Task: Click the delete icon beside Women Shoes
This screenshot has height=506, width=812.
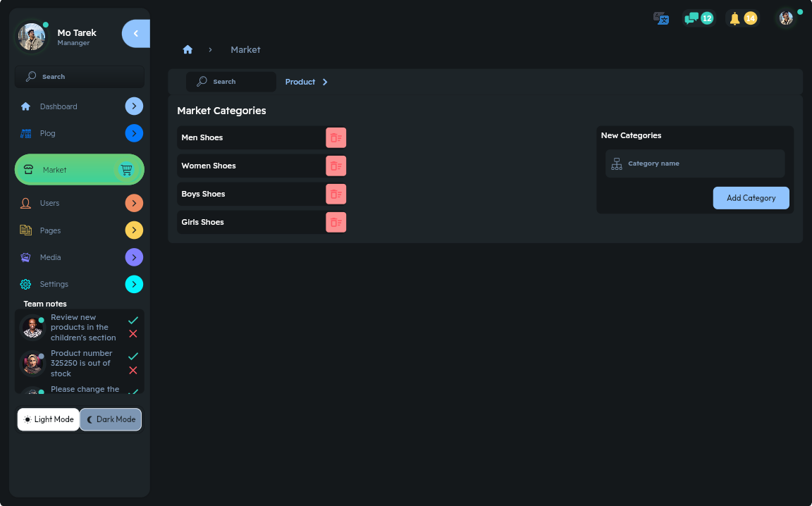Action: click(x=336, y=166)
